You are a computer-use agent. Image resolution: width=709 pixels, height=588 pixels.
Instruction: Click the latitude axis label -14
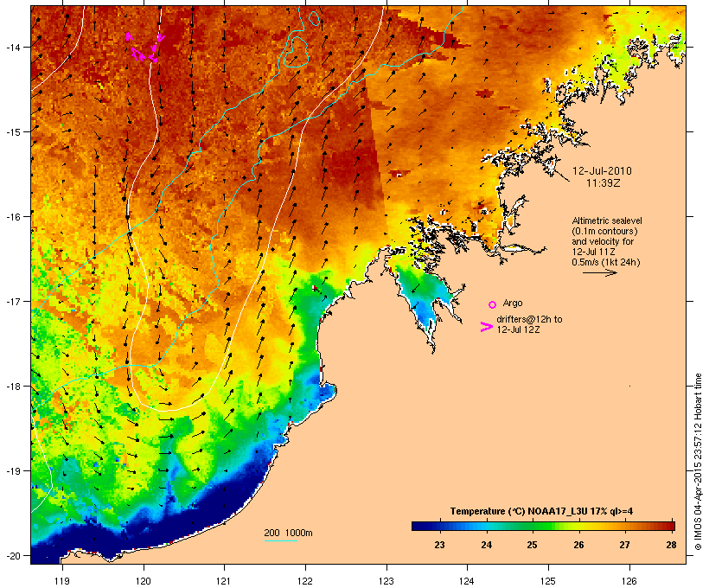click(x=12, y=47)
